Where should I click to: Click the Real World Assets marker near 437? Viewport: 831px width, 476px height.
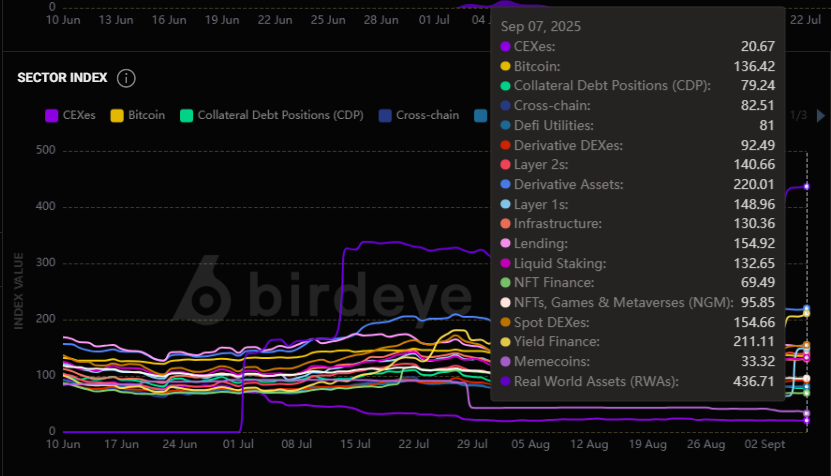point(807,187)
